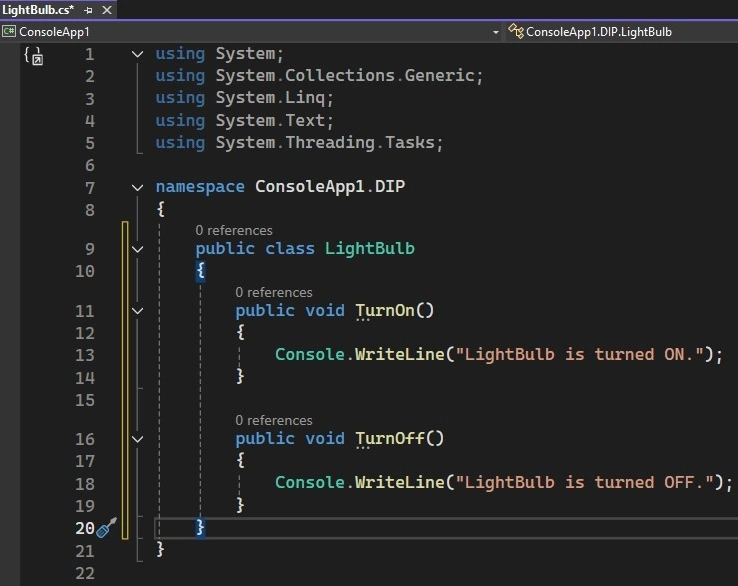Open the ConsoleApp1.DIP.LightBulb type dropdown

pyautogui.click(x=620, y=32)
